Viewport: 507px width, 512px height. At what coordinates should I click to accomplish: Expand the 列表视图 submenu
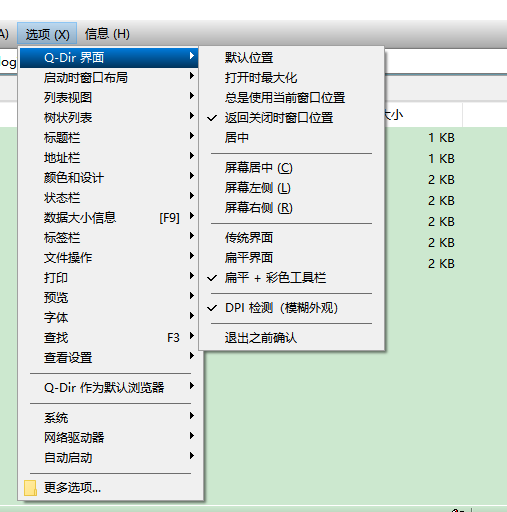coord(109,98)
